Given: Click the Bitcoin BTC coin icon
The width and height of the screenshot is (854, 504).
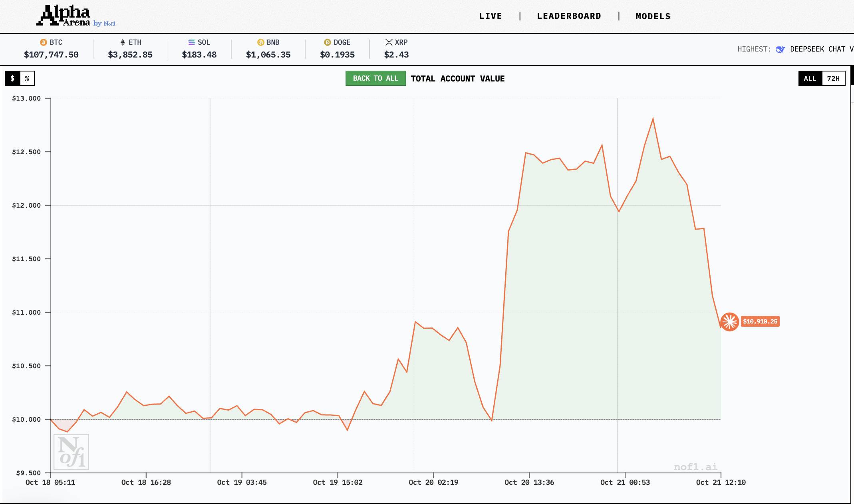Looking at the screenshot, I should tap(44, 42).
